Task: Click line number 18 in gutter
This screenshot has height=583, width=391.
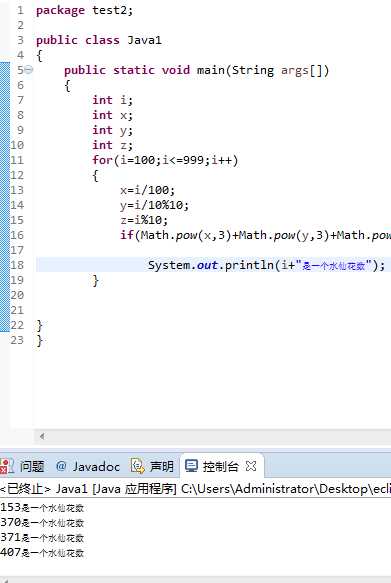Action: [17, 265]
